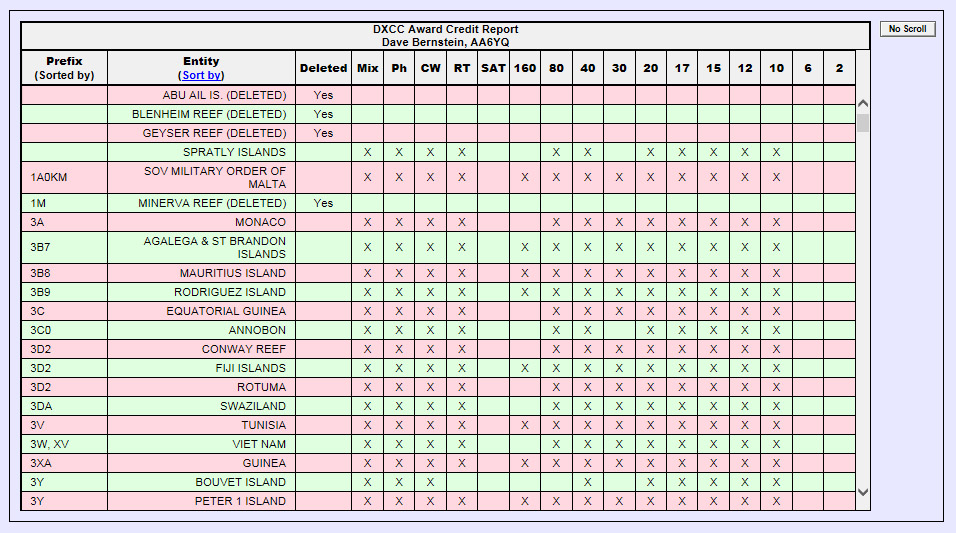This screenshot has width=956, height=533.
Task: Click the 3B9 prefix cell
Action: coord(64,292)
